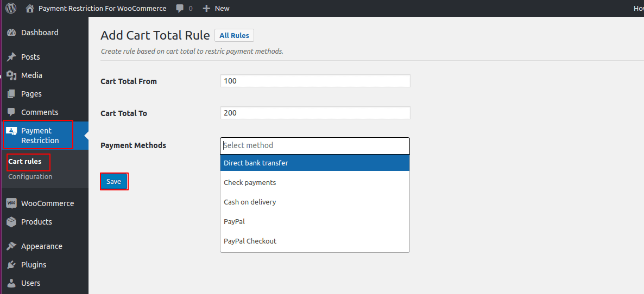
Task: Go to All Rules list
Action: pos(234,35)
